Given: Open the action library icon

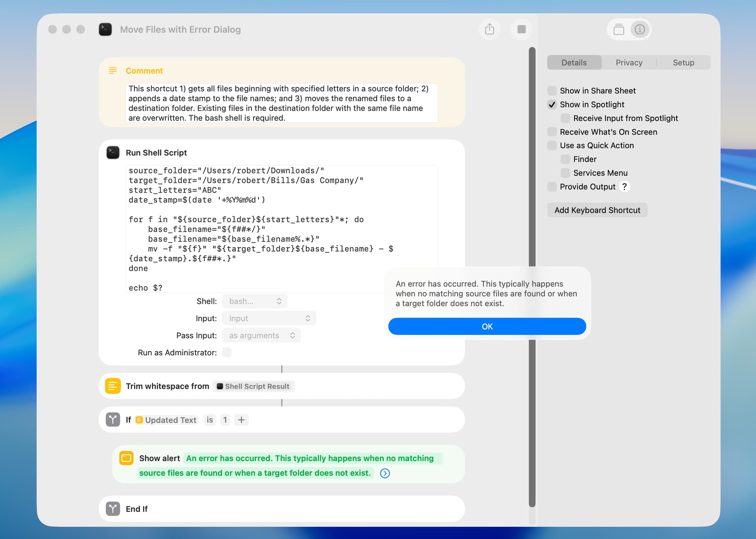Looking at the screenshot, I should pos(619,29).
